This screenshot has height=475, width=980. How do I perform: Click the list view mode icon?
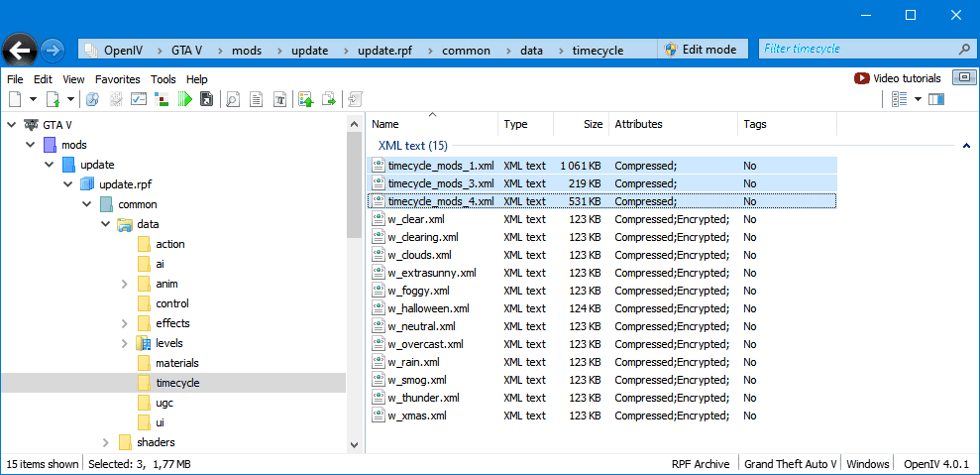pos(900,99)
